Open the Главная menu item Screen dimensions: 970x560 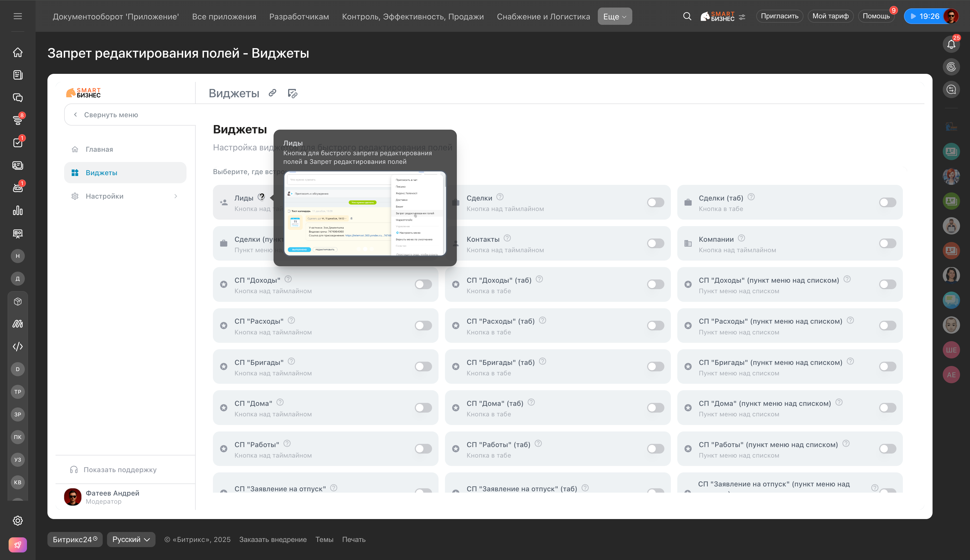tap(99, 149)
